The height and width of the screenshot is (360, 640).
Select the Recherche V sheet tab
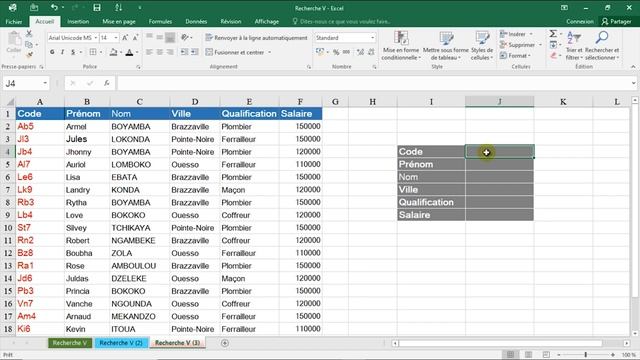(70, 343)
